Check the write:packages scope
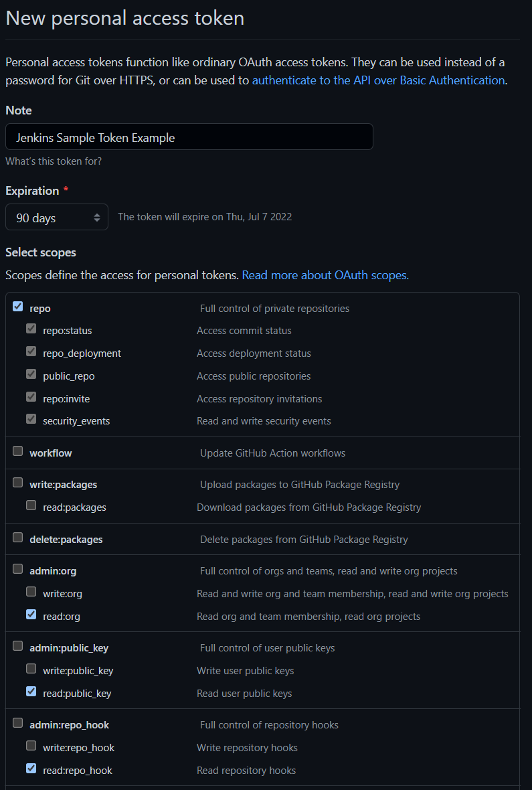Image resolution: width=532 pixels, height=790 pixels. pyautogui.click(x=17, y=483)
